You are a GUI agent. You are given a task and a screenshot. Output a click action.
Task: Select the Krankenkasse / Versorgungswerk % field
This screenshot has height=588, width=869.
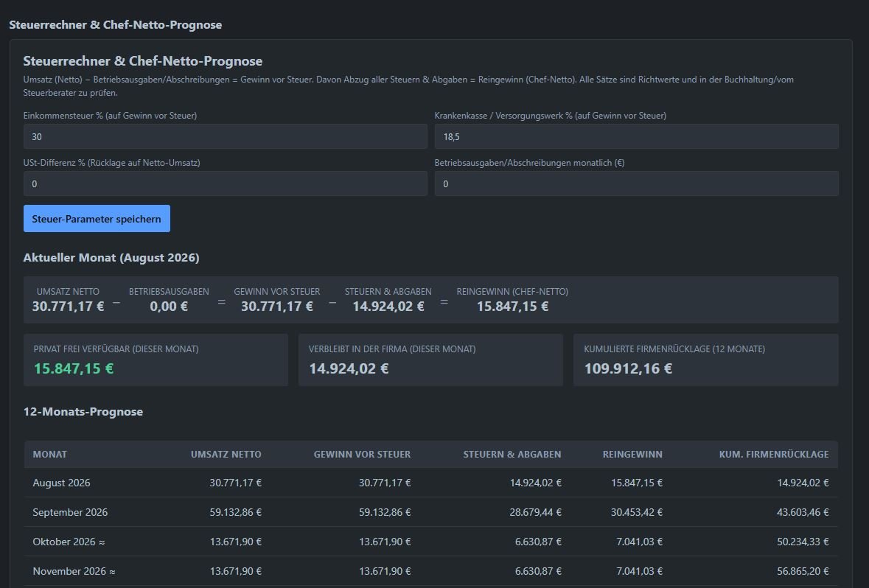[636, 136]
